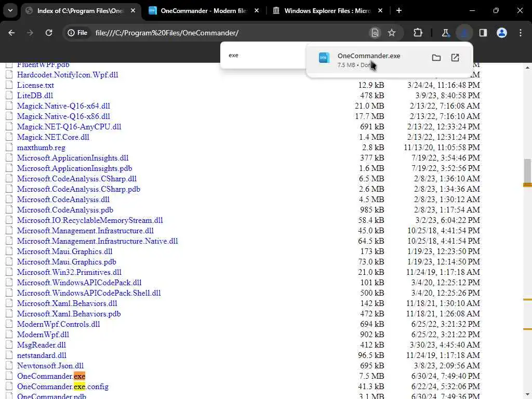Viewport: 532px width, 399px height.
Task: Open Microsoft.Maui.Graphics.dll link
Action: (65, 251)
